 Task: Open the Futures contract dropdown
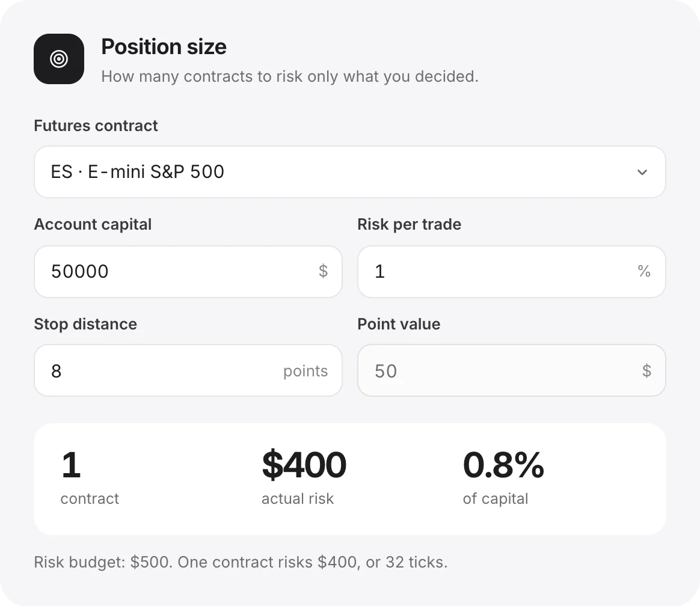[349, 172]
